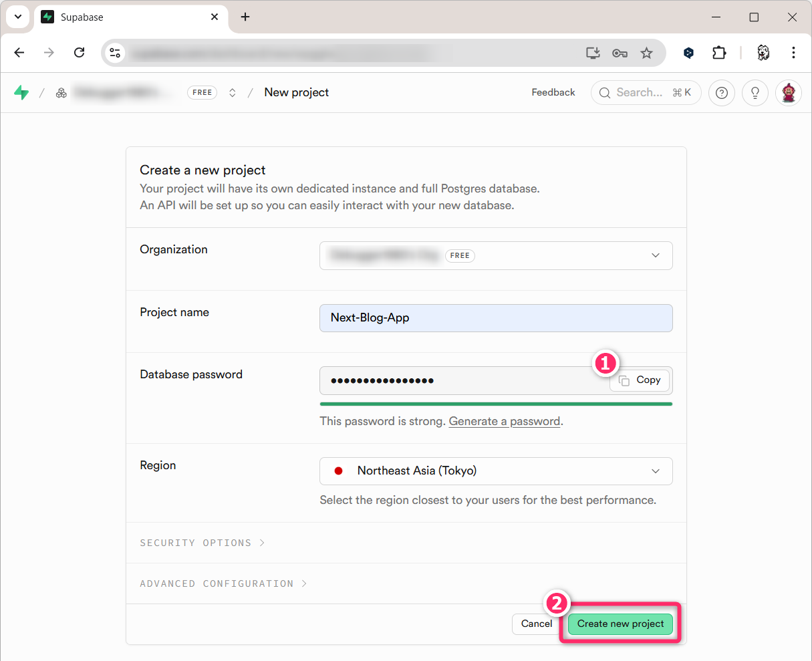The height and width of the screenshot is (661, 812).
Task: Click the Generate a password link
Action: (505, 421)
